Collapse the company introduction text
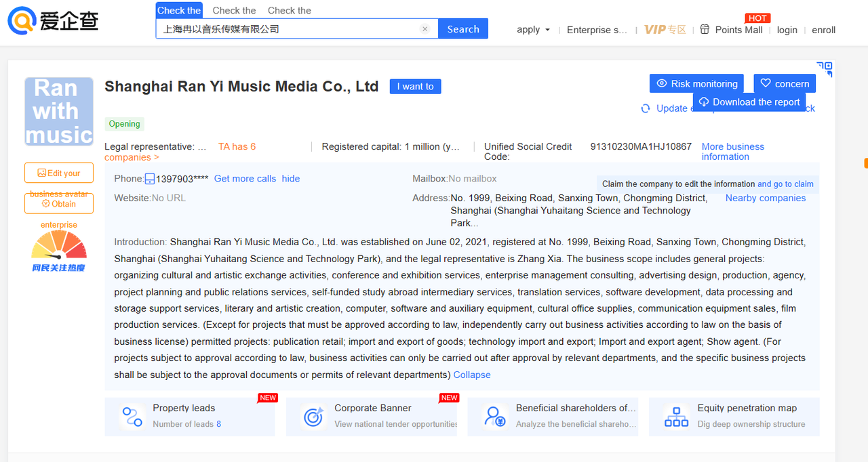 point(472,375)
